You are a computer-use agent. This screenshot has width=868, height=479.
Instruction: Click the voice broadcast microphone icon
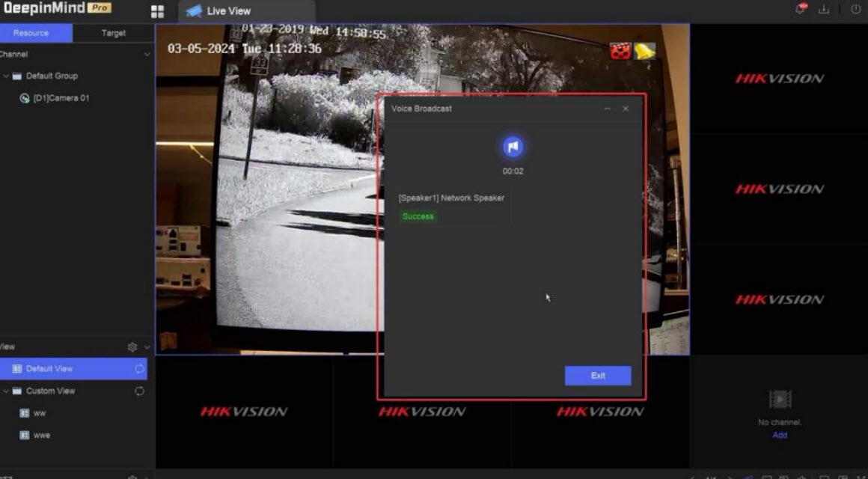click(x=513, y=147)
